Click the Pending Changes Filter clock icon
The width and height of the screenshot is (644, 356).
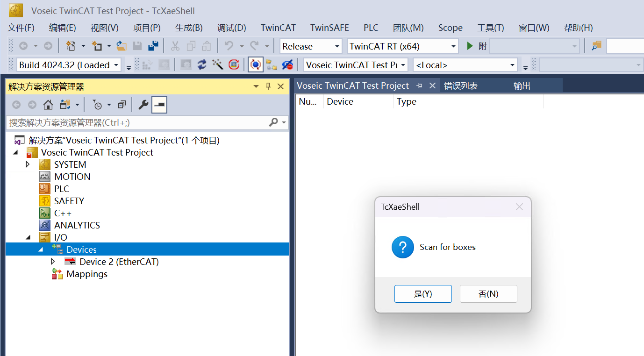(97, 105)
